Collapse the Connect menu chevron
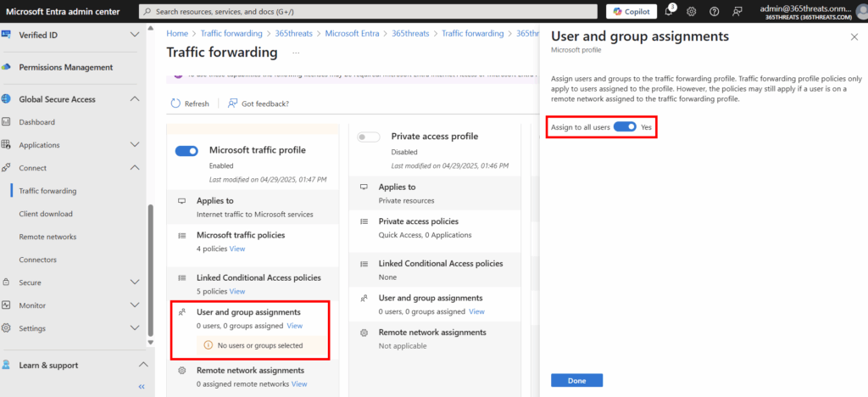868x397 pixels. (x=135, y=167)
